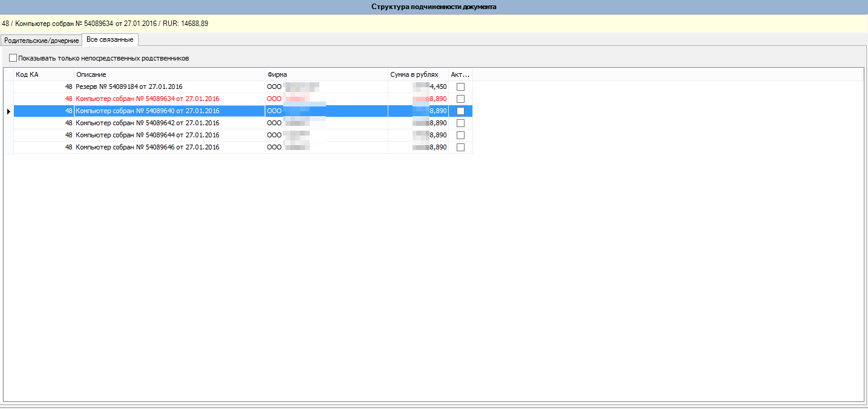Check the Акт box for Компьютер собран № 54089646
Viewport: 868px width, 409px height.
click(460, 148)
